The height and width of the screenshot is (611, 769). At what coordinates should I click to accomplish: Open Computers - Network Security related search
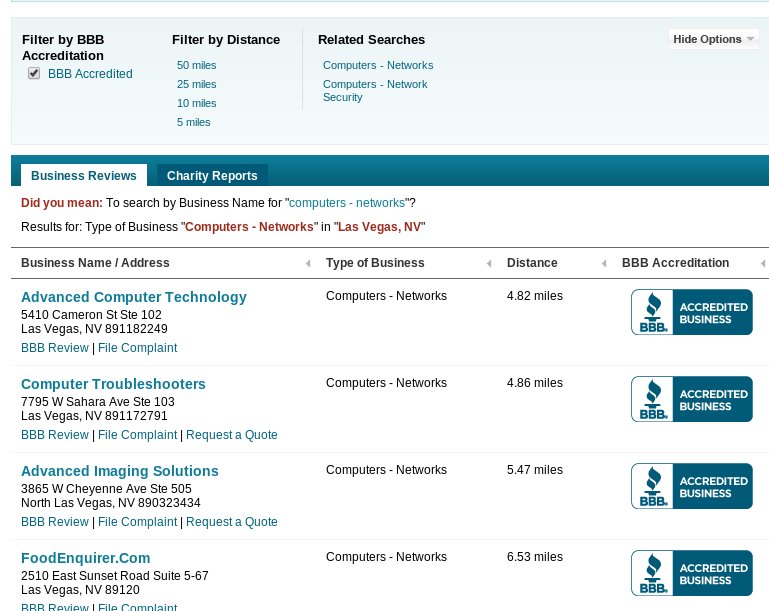374,91
